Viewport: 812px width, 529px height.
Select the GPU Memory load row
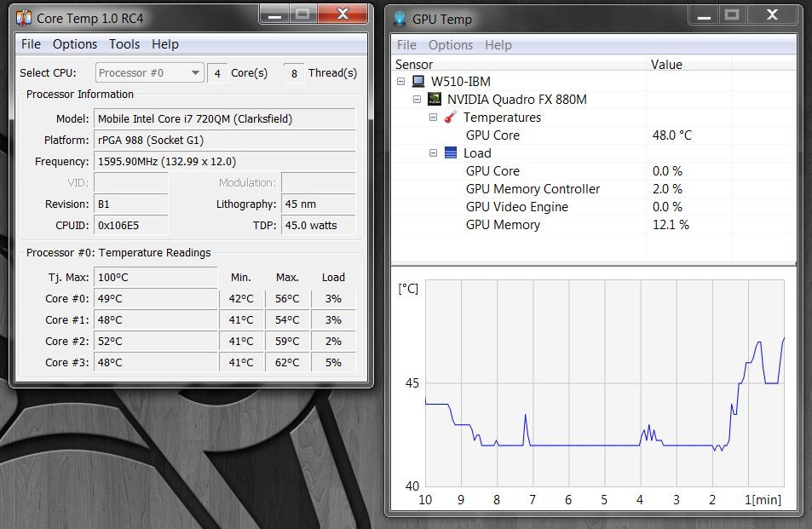click(594, 225)
